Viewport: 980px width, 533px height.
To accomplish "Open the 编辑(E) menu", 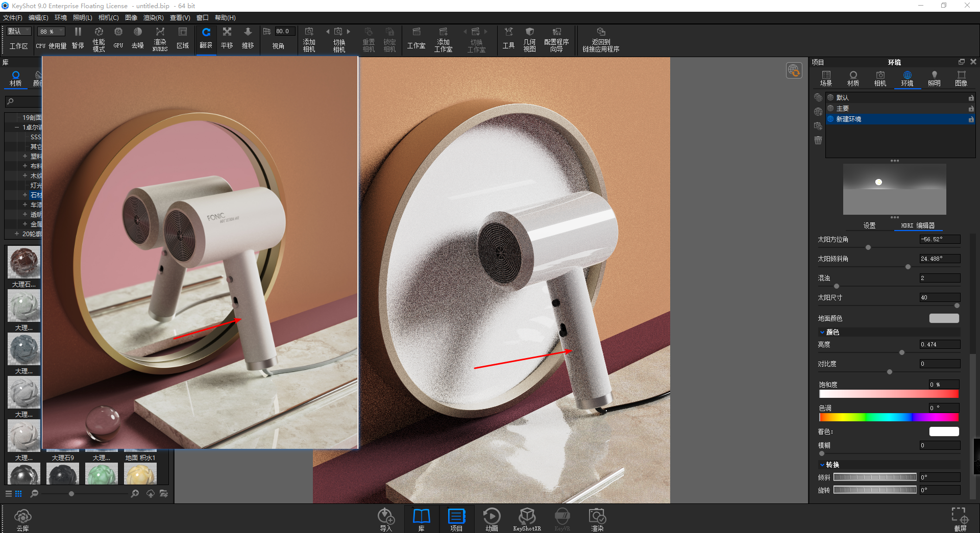I will pos(38,18).
